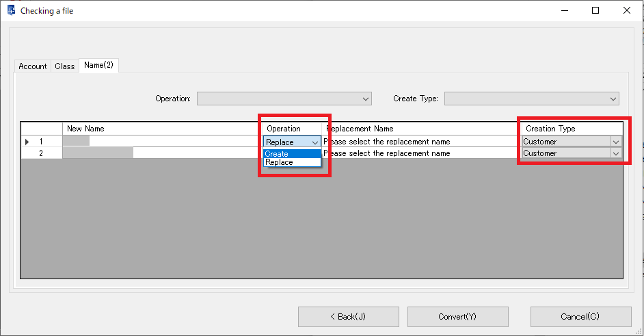Expand the top Operation dropdown
644x336 pixels.
(284, 99)
